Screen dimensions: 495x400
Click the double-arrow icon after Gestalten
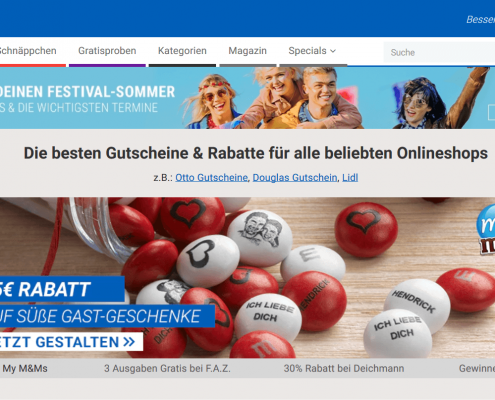tap(129, 342)
